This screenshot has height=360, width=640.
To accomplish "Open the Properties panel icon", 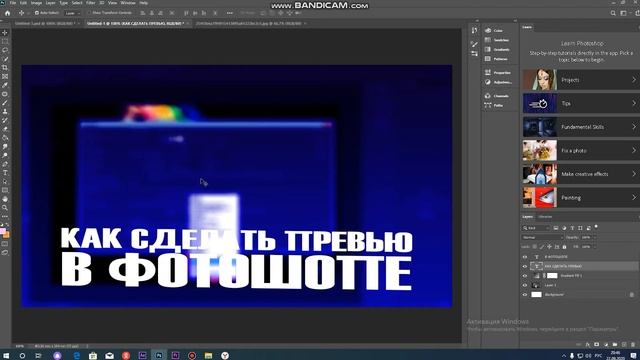I will pos(488,73).
